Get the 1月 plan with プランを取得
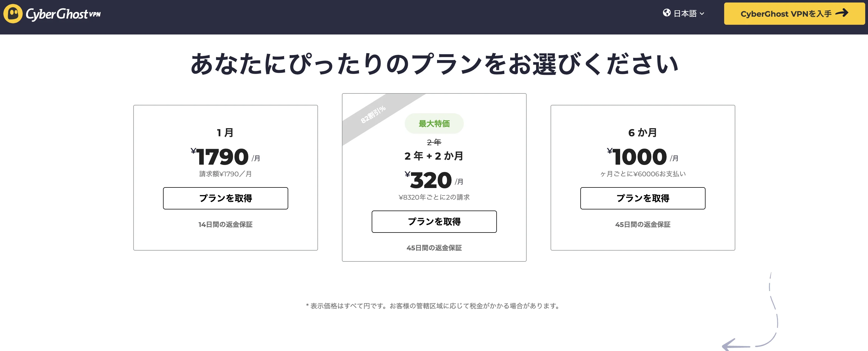This screenshot has width=868, height=351. [225, 198]
